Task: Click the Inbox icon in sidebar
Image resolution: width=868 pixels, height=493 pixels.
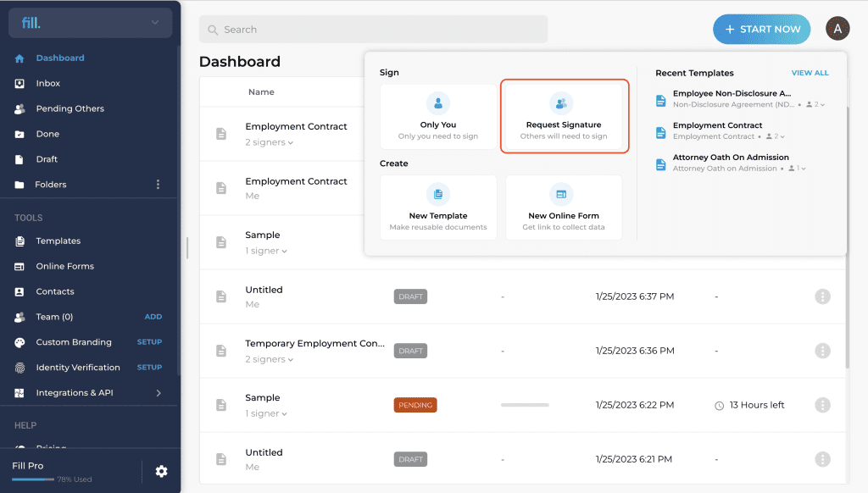Action: coord(19,84)
